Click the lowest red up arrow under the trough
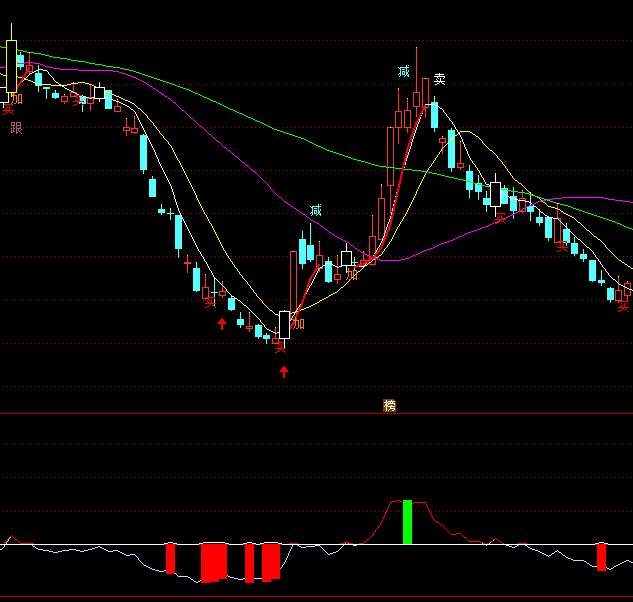The height and width of the screenshot is (602, 633). click(284, 372)
